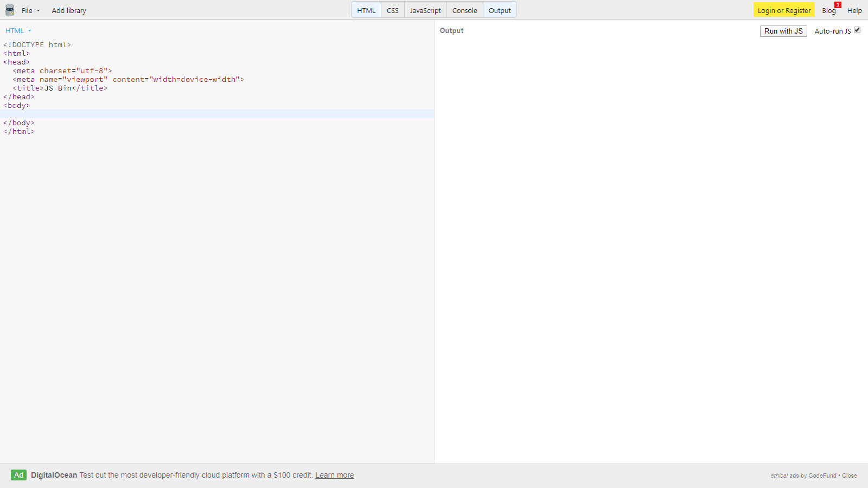Open the HTML editor tab

366,10
